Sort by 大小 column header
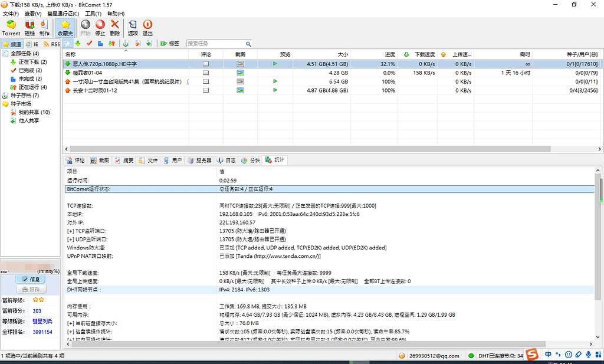The image size is (604, 364). click(x=321, y=54)
